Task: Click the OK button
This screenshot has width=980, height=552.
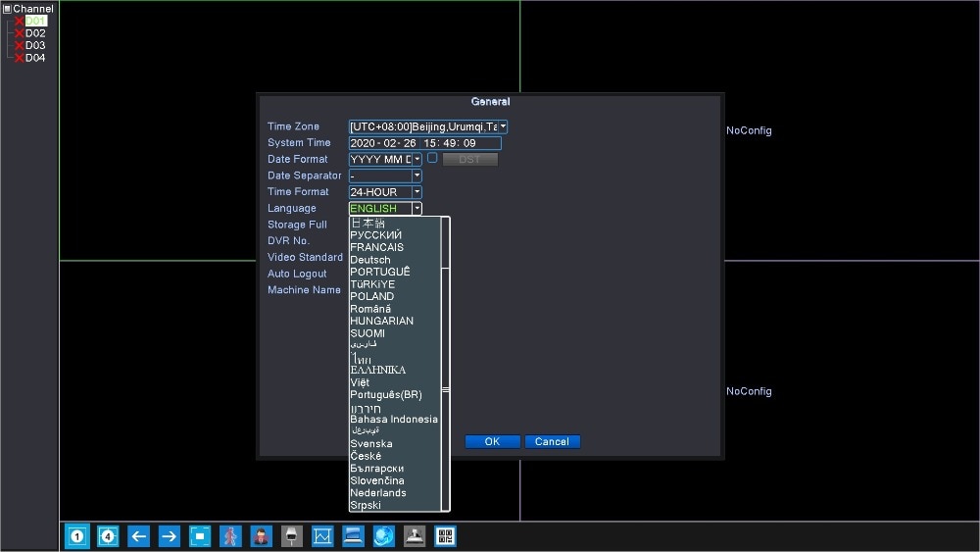Action: [x=493, y=441]
